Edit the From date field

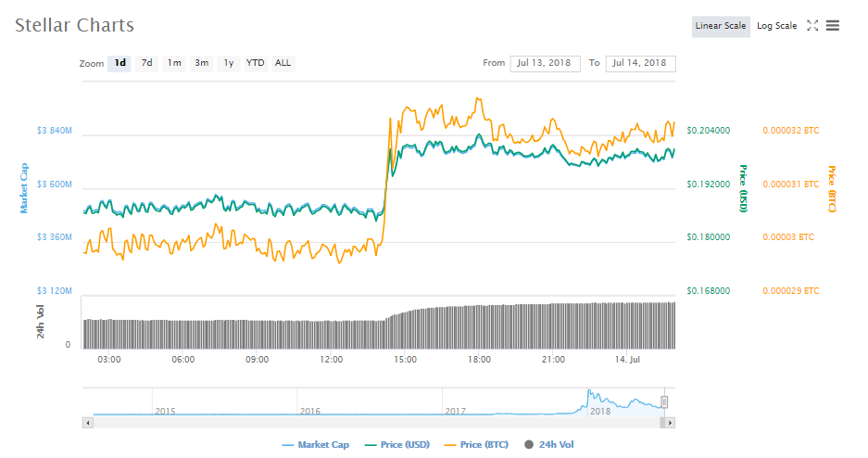[546, 63]
